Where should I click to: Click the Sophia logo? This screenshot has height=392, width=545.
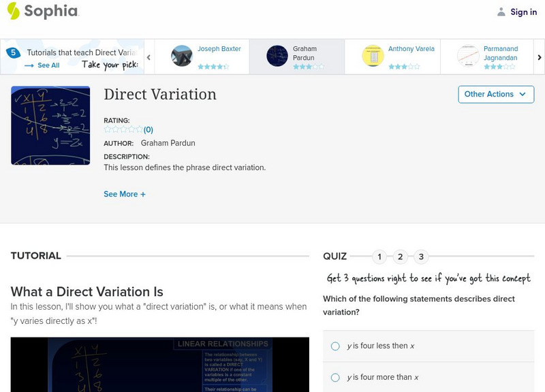(x=43, y=11)
